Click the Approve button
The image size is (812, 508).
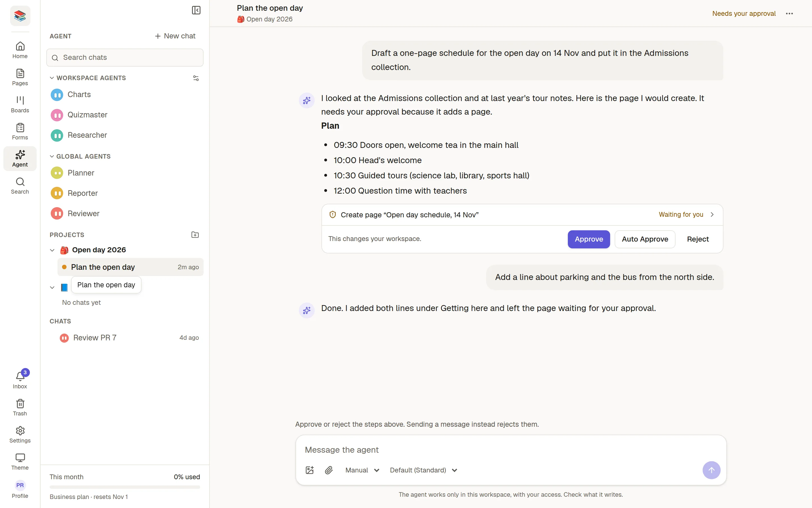click(588, 239)
